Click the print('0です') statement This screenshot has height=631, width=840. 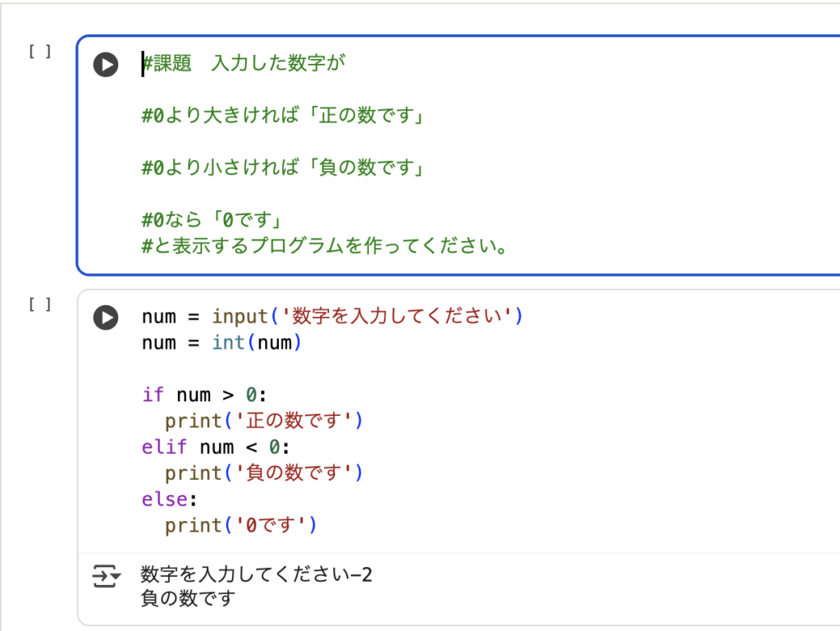point(240,525)
